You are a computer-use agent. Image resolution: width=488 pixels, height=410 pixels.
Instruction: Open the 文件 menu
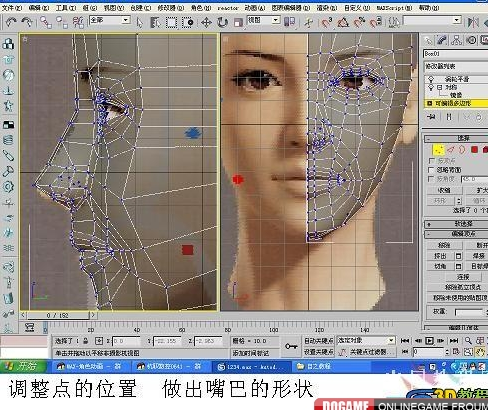tap(12, 8)
